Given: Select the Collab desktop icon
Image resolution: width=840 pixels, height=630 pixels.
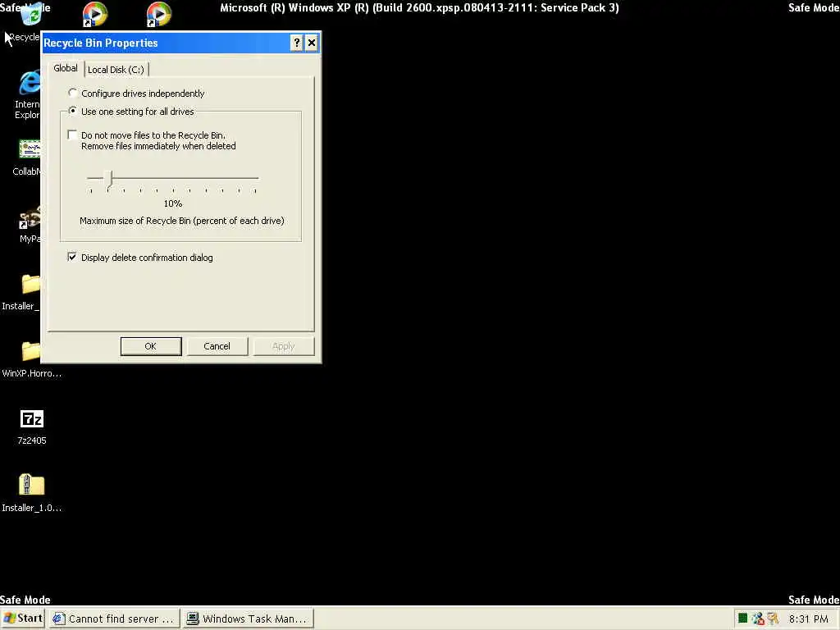Looking at the screenshot, I should 30,149.
